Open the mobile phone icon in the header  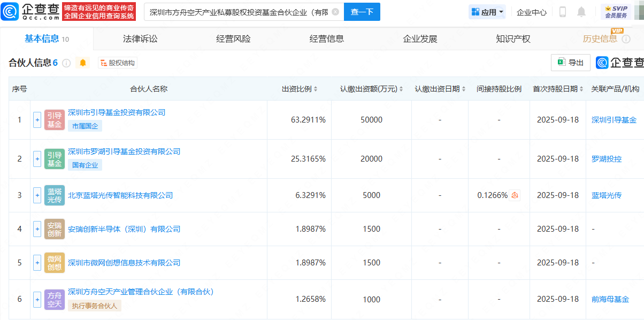[x=563, y=12]
